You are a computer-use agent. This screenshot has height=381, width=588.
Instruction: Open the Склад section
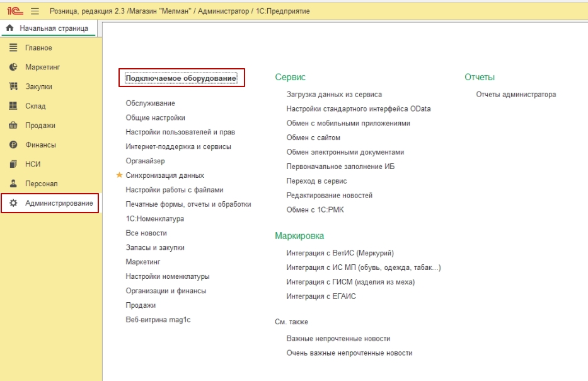35,106
